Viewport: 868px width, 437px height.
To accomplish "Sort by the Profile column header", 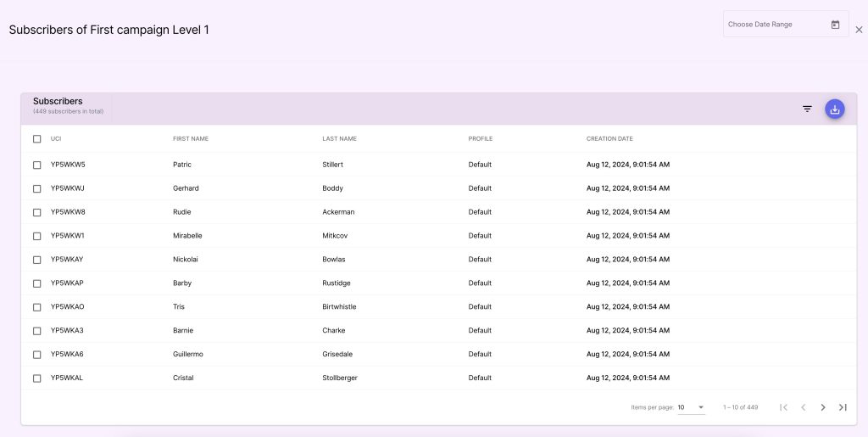I will pyautogui.click(x=480, y=139).
